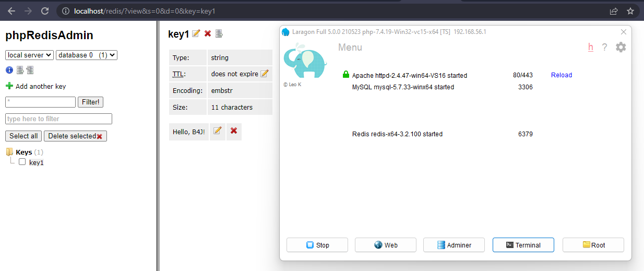Screen dimensions: 644x271
Task: Open Laragon settings gear icon
Action: 621,47
